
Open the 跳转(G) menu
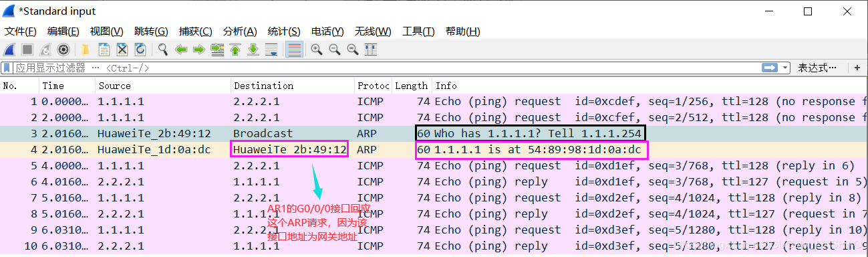[x=151, y=31]
